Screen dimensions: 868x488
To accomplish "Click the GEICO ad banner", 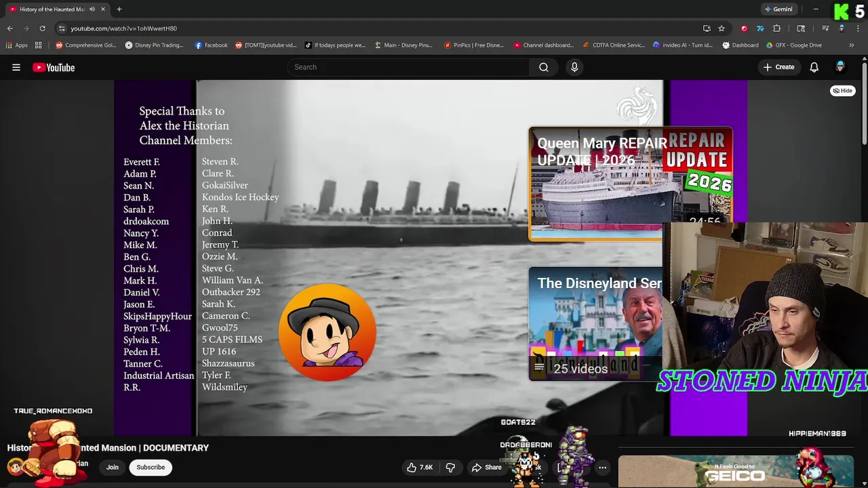I will coord(736,471).
